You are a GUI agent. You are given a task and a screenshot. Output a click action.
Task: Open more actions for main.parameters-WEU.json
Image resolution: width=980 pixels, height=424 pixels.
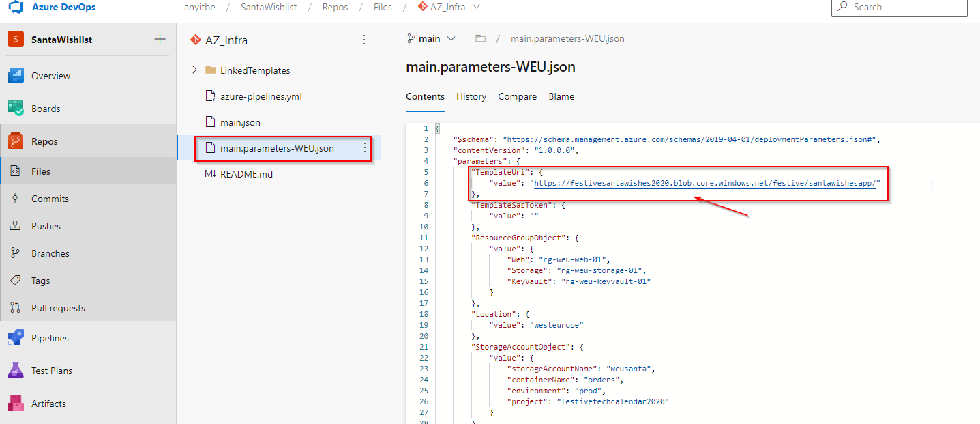click(x=364, y=148)
